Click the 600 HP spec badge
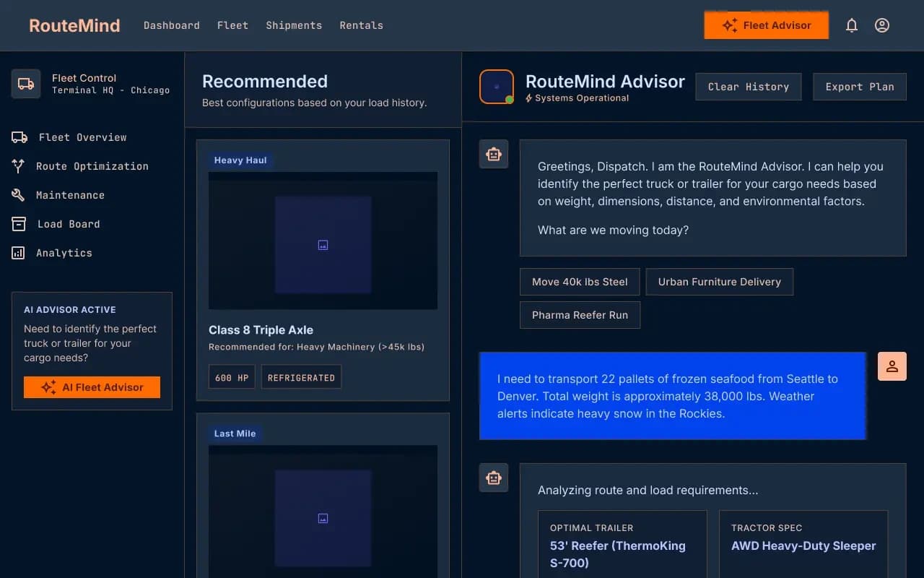924x578 pixels. tap(232, 377)
